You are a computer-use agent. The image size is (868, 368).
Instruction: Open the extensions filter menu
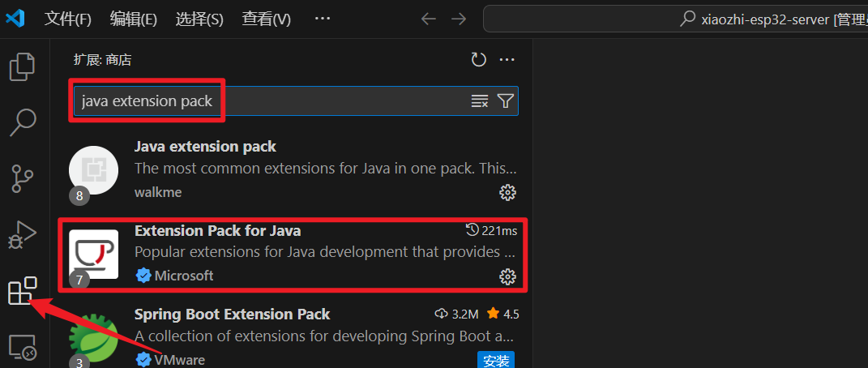pos(505,101)
